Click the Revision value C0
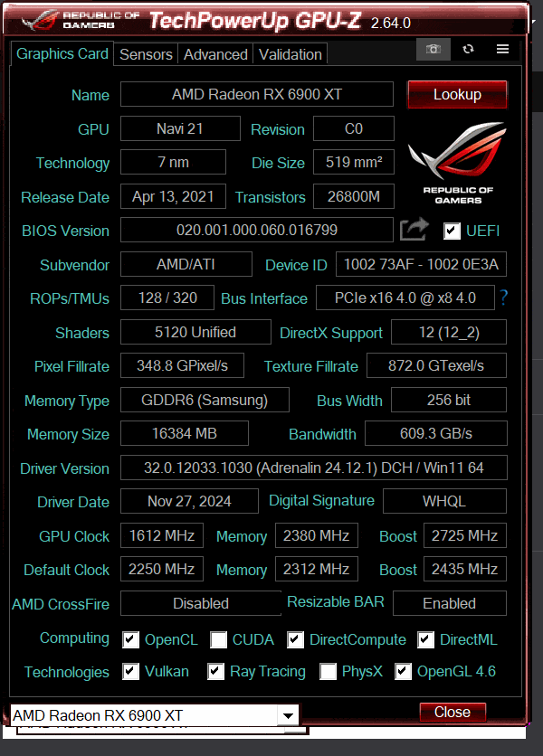Image resolution: width=543 pixels, height=756 pixels. pos(354,128)
